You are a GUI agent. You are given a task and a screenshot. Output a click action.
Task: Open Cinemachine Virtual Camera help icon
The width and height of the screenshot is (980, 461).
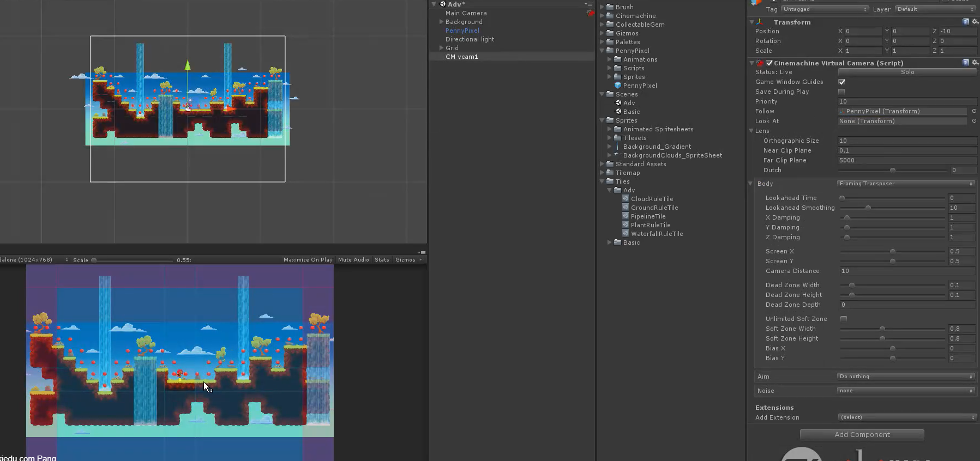pos(966,63)
